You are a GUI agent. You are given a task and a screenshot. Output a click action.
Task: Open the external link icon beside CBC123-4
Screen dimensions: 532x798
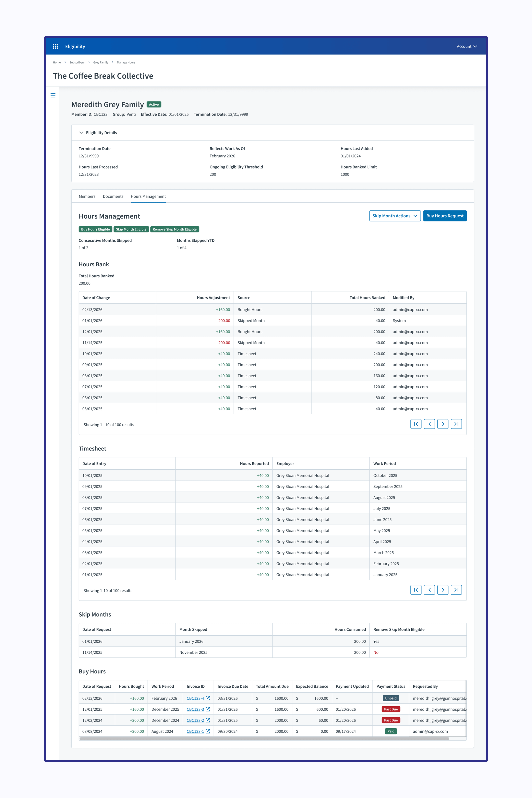click(208, 698)
